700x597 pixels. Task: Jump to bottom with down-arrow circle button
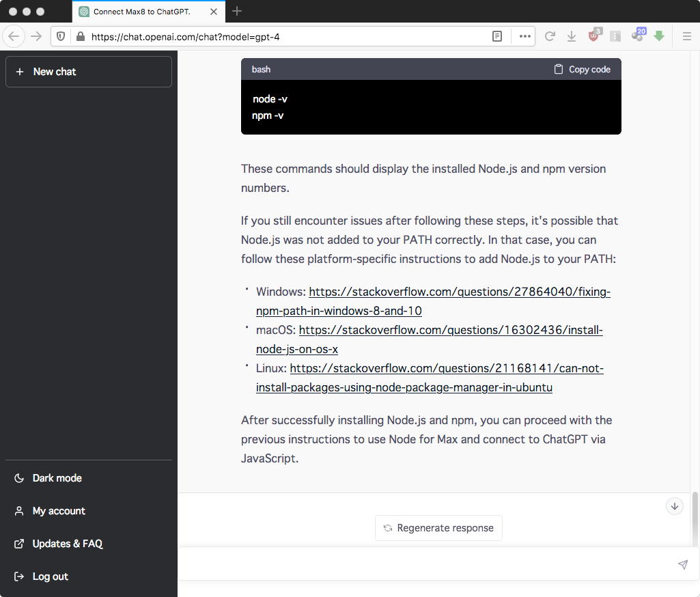pyautogui.click(x=675, y=506)
